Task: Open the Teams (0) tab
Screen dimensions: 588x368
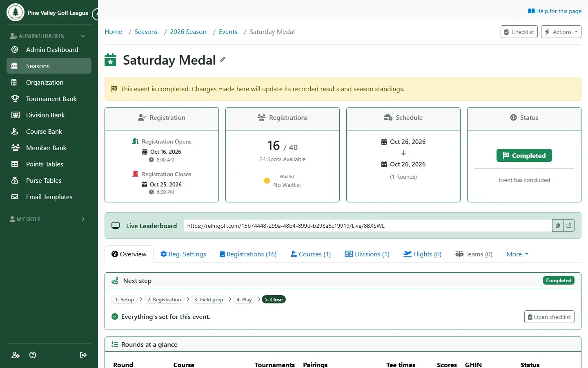Action: pyautogui.click(x=474, y=254)
